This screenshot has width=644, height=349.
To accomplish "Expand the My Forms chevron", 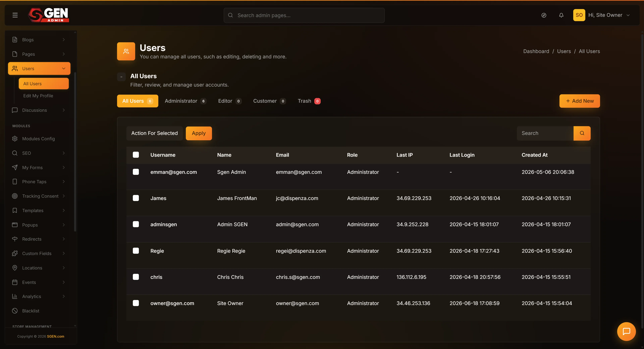I will click(64, 167).
